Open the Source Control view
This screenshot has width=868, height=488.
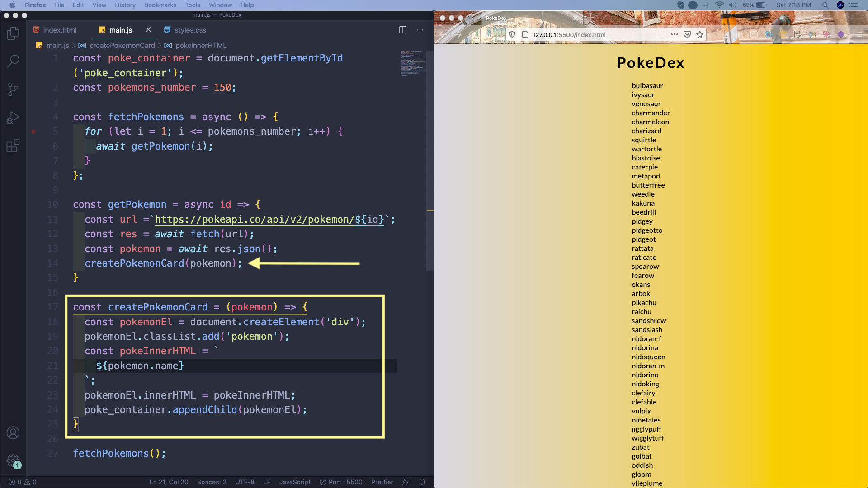pyautogui.click(x=13, y=89)
